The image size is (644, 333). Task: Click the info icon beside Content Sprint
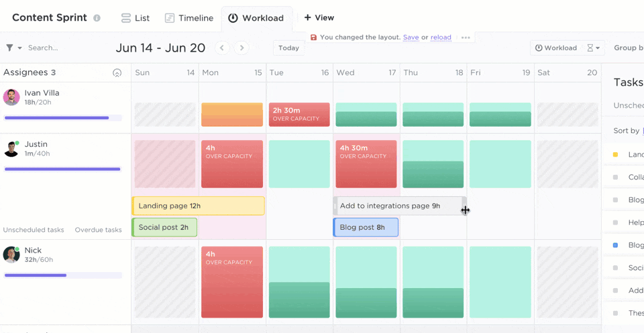pos(97,18)
